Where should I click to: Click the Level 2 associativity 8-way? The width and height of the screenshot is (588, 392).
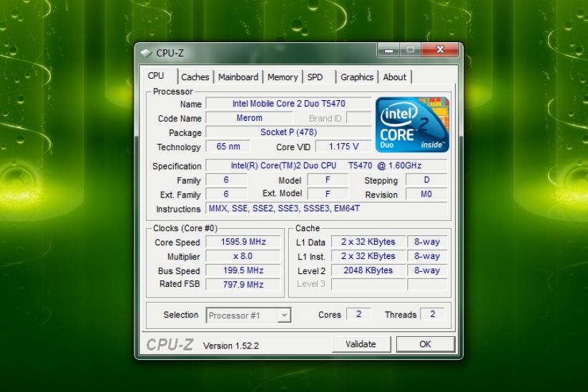point(427,270)
